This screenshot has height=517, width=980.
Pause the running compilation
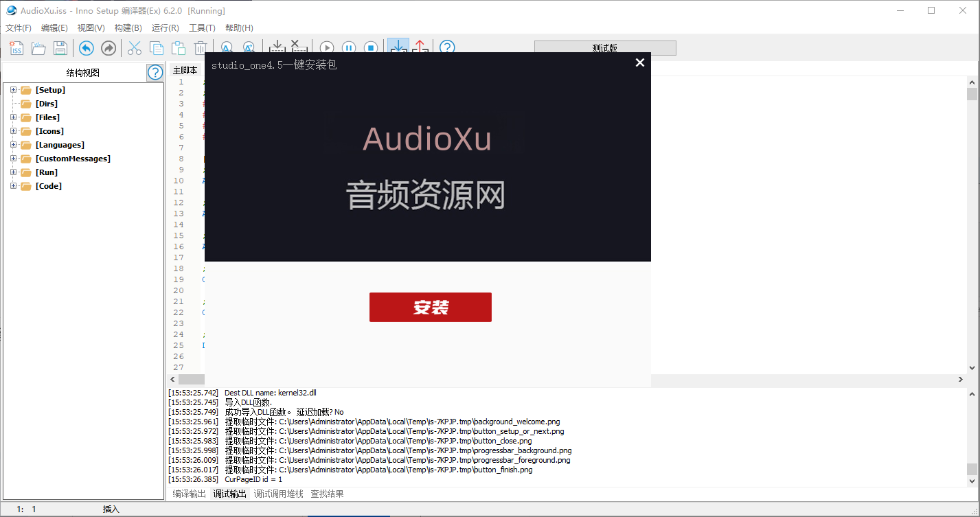tap(349, 48)
